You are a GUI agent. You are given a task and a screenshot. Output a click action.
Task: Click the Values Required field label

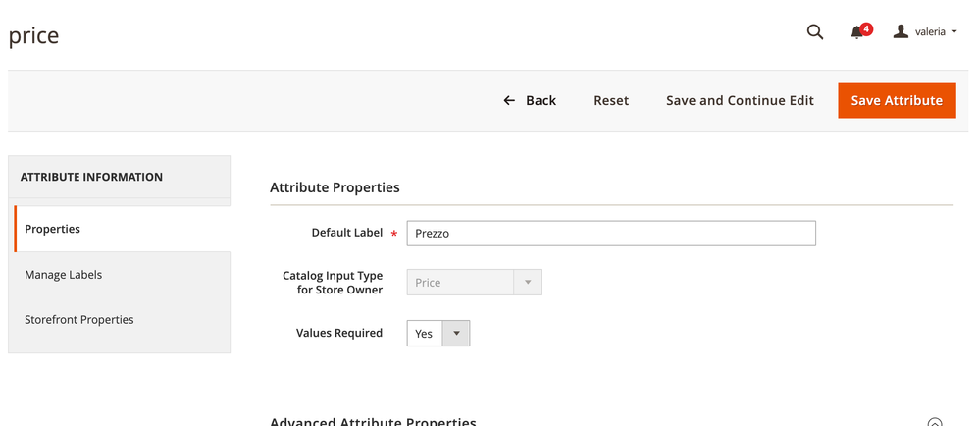339,333
